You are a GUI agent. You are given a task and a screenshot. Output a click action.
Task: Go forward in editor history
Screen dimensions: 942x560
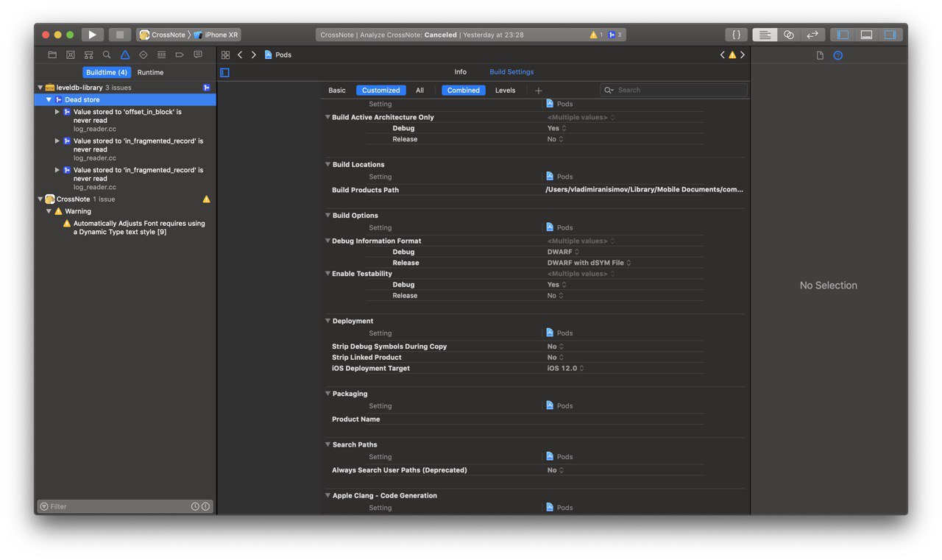tap(254, 55)
